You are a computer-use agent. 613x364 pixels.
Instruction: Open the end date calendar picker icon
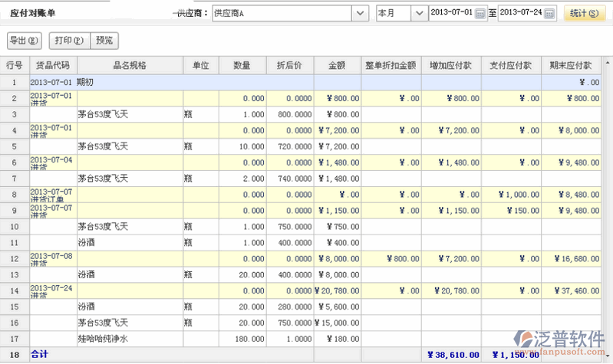[549, 14]
